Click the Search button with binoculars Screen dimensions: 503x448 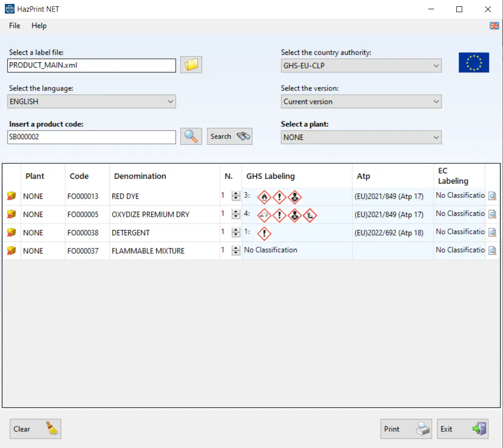(229, 137)
